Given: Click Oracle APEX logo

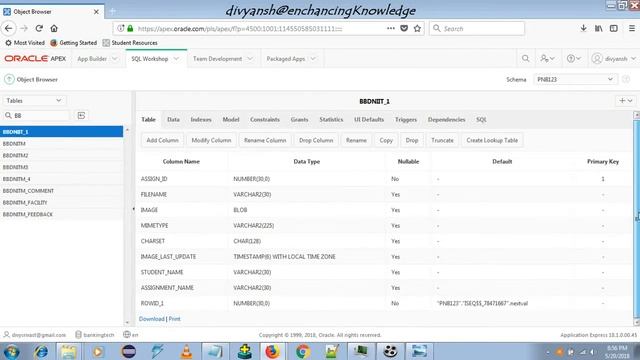Looking at the screenshot, I should [x=35, y=59].
